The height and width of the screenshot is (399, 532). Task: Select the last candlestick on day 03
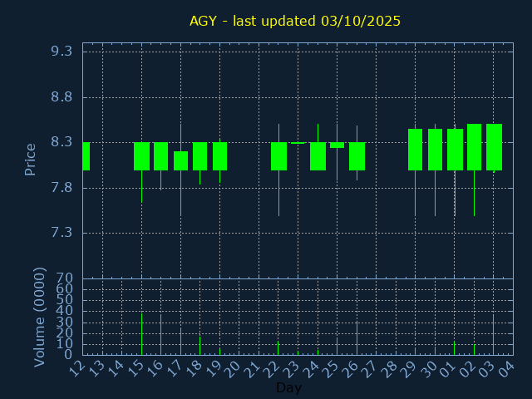click(x=494, y=147)
